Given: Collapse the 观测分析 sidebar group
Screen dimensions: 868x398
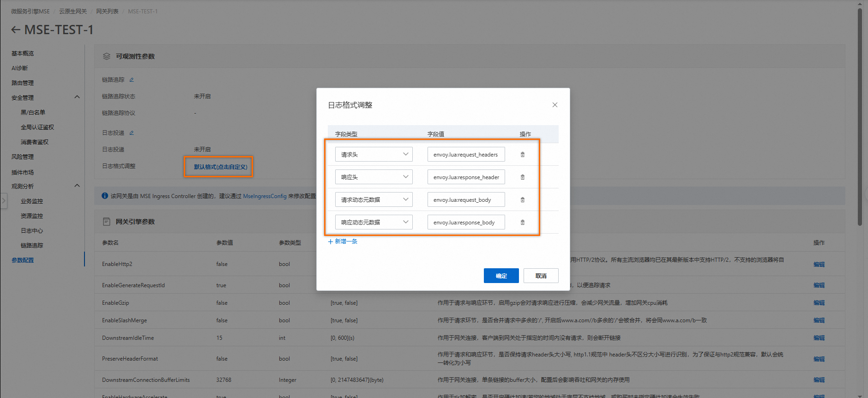Looking at the screenshot, I should [77, 186].
